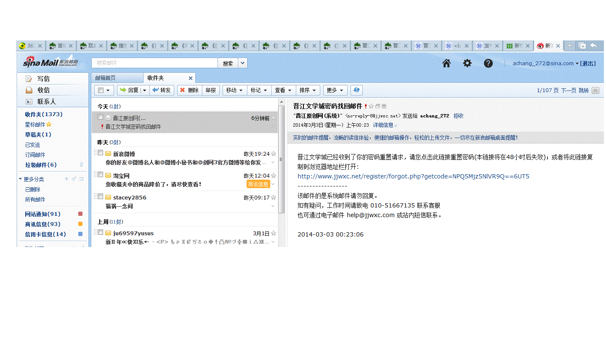This screenshot has height=364, width=606.
Task: Switch reading pane layout icon
Action: (x=595, y=90)
